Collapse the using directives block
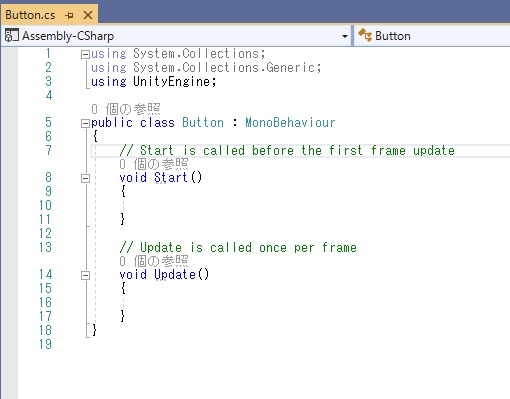 [x=85, y=54]
